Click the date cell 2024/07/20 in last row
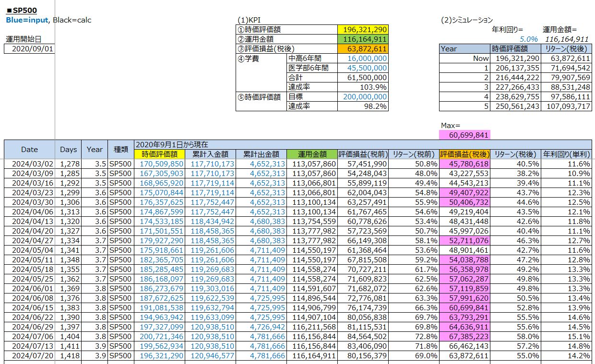This screenshot has height=364, width=595. click(x=29, y=355)
